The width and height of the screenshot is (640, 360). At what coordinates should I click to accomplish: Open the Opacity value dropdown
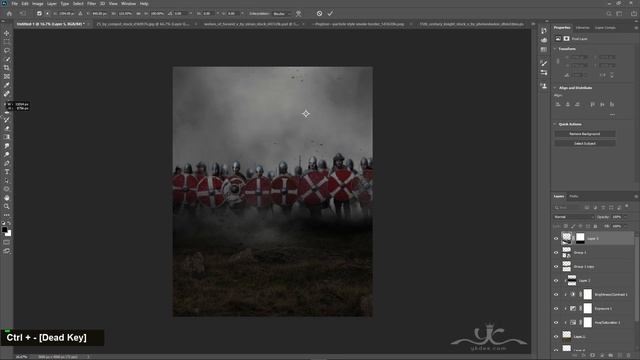click(625, 217)
